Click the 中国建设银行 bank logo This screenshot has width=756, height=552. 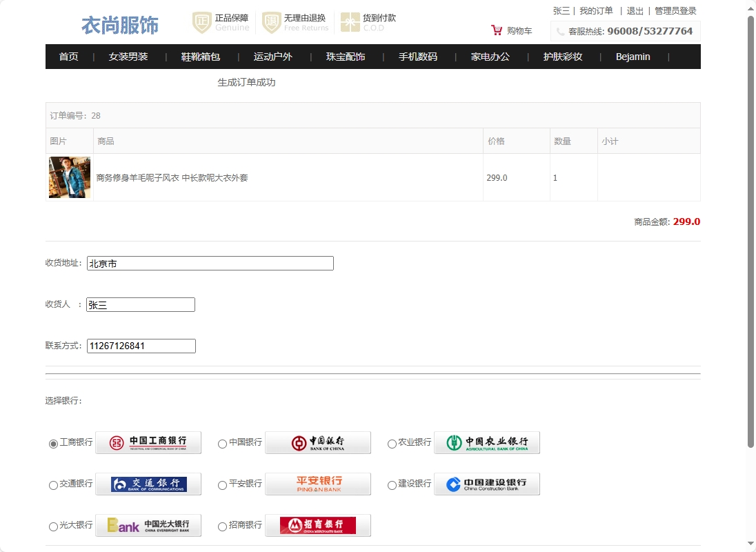click(487, 484)
